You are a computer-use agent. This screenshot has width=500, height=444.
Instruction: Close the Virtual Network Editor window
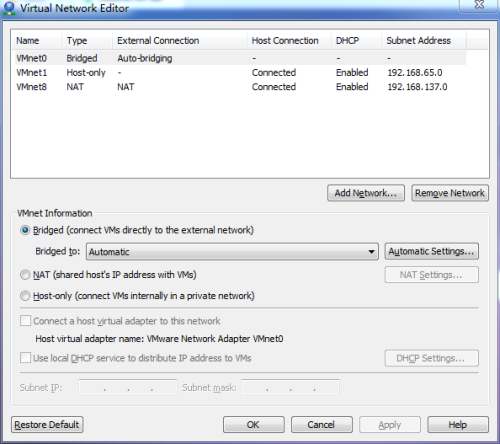479,5
